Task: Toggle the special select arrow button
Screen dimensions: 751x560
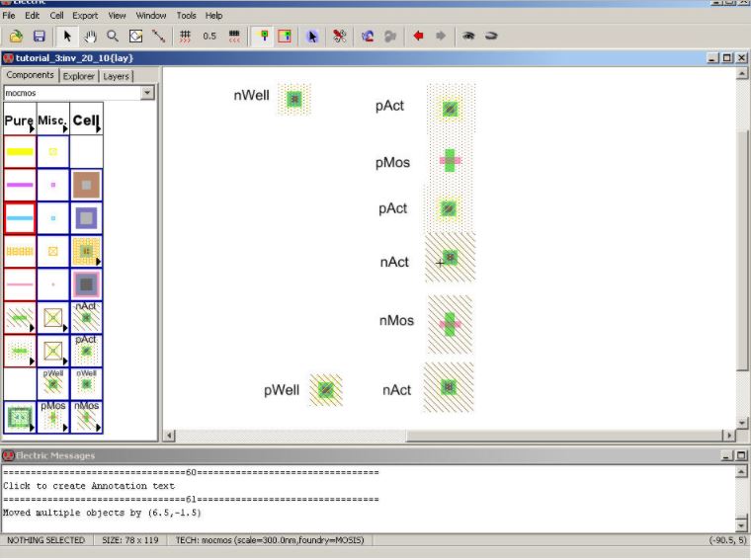Action: [312, 36]
